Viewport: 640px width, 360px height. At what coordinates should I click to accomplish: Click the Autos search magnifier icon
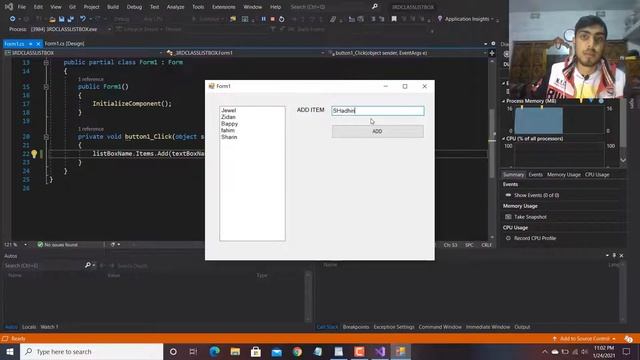(x=88, y=265)
